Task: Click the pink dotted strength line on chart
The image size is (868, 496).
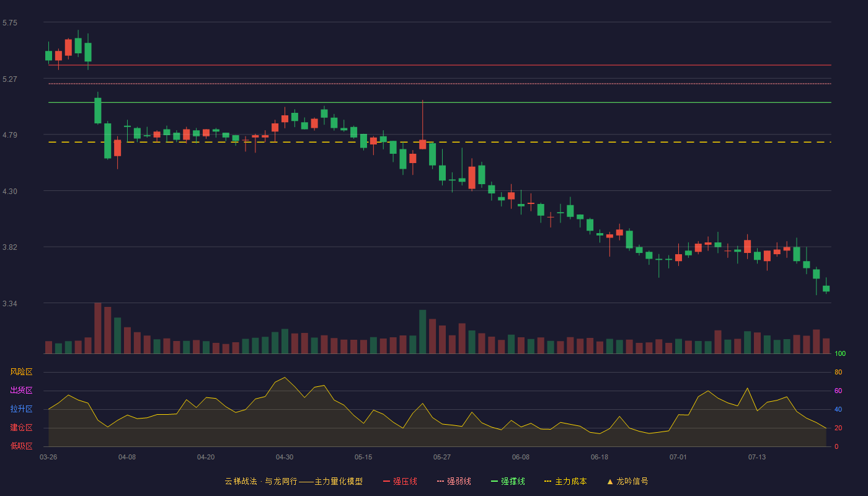Action: click(x=440, y=84)
